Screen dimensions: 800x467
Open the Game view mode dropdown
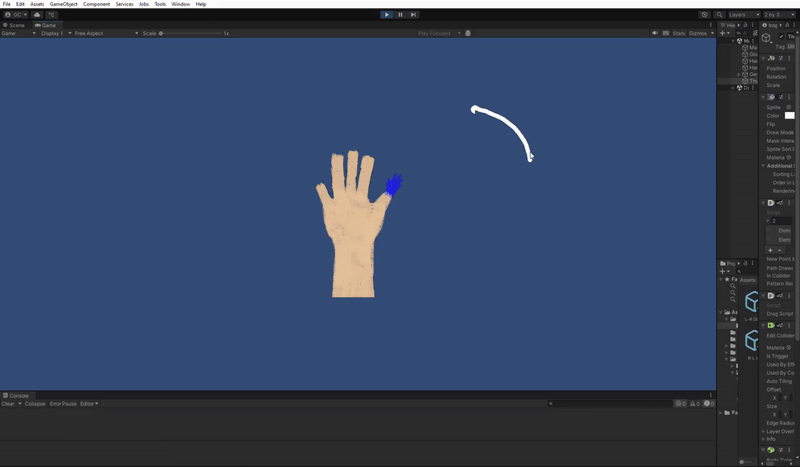18,33
